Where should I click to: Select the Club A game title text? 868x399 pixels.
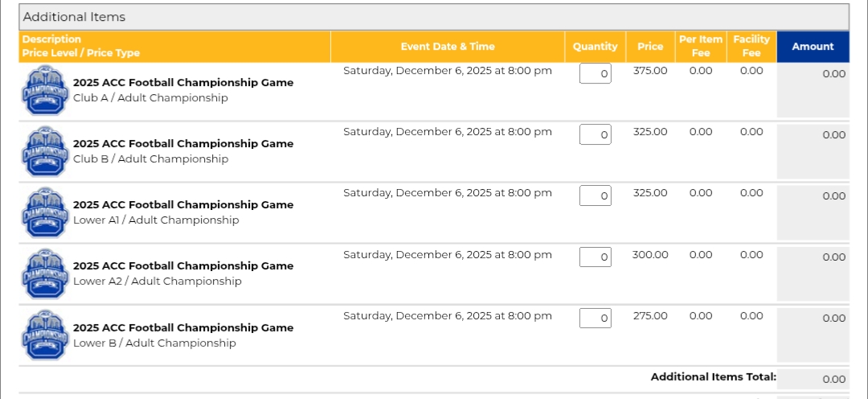[183, 83]
